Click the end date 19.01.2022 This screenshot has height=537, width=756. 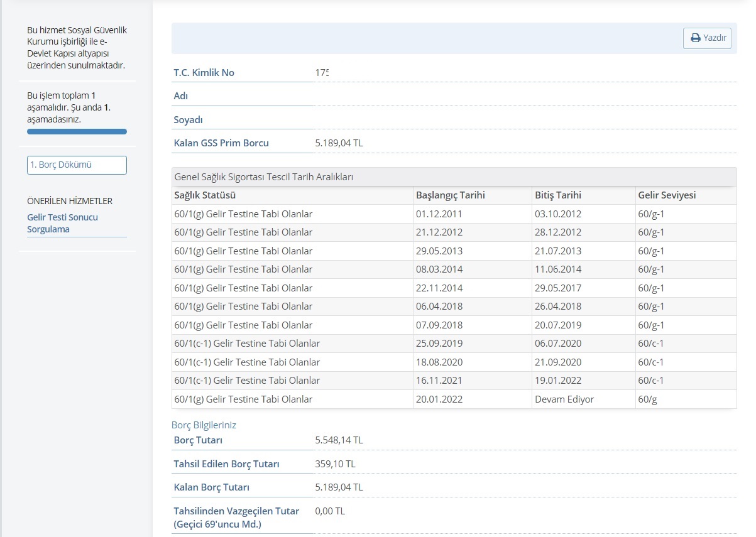pyautogui.click(x=558, y=381)
